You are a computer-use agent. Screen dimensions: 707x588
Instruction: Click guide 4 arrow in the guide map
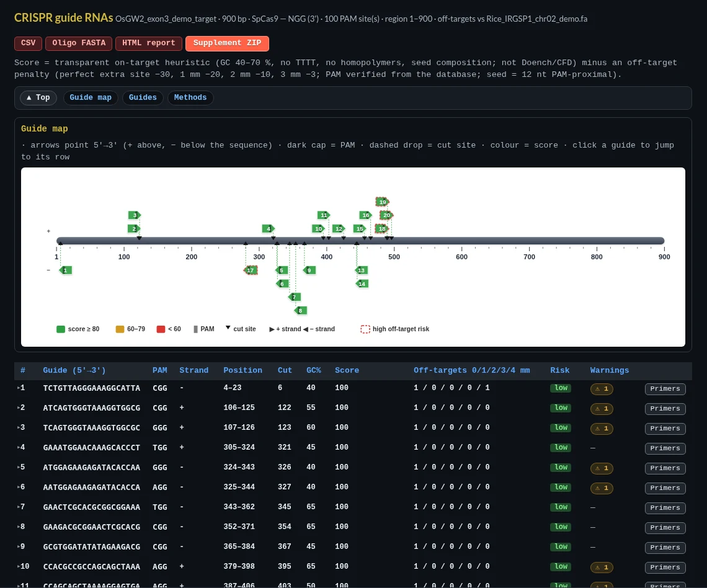click(x=269, y=229)
